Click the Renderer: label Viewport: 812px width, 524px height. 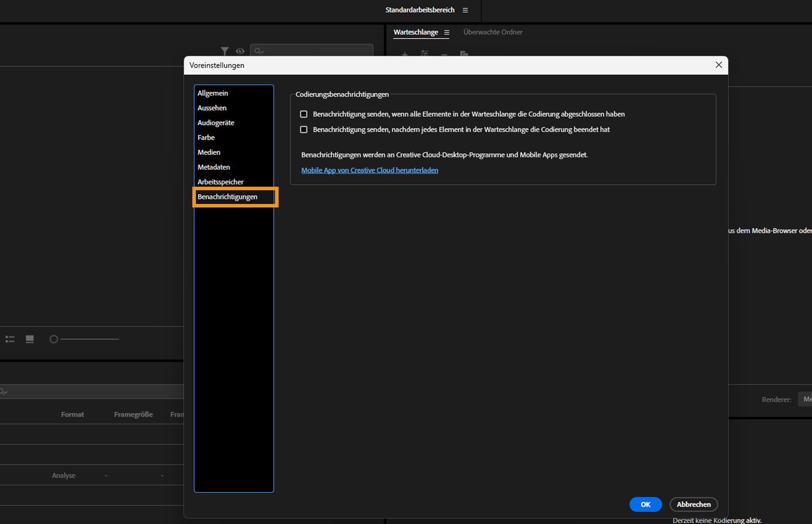pyautogui.click(x=776, y=400)
